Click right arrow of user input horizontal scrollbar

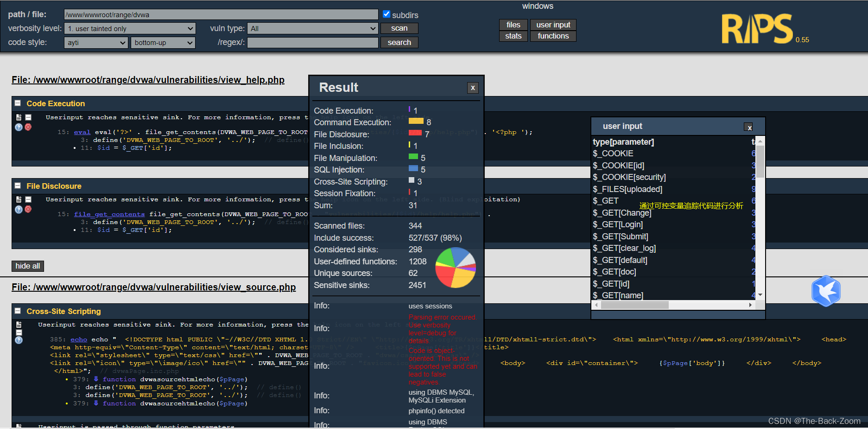tap(750, 305)
